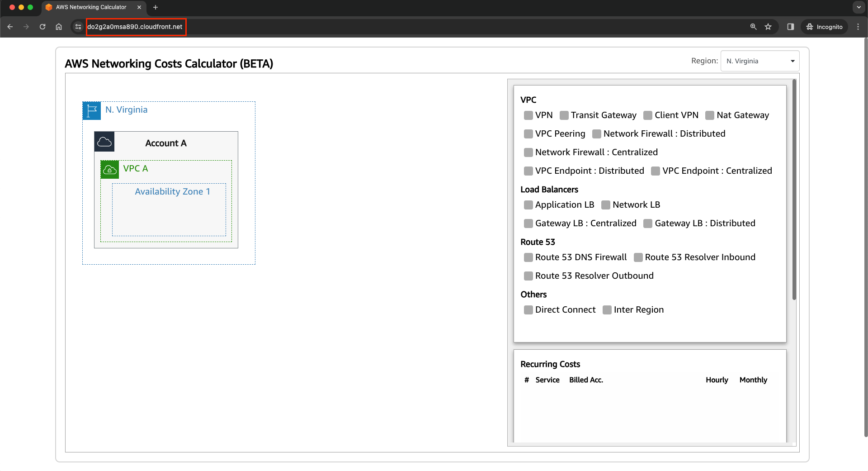Toggle the browser side panel icon
Viewport: 868px width, 471px height.
[790, 27]
